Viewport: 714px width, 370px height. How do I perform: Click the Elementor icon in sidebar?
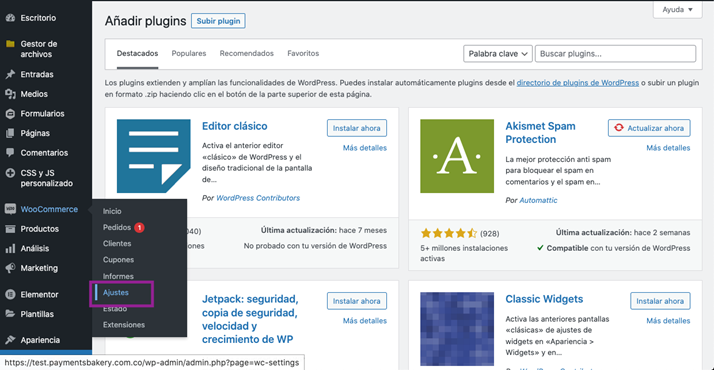pos(10,294)
